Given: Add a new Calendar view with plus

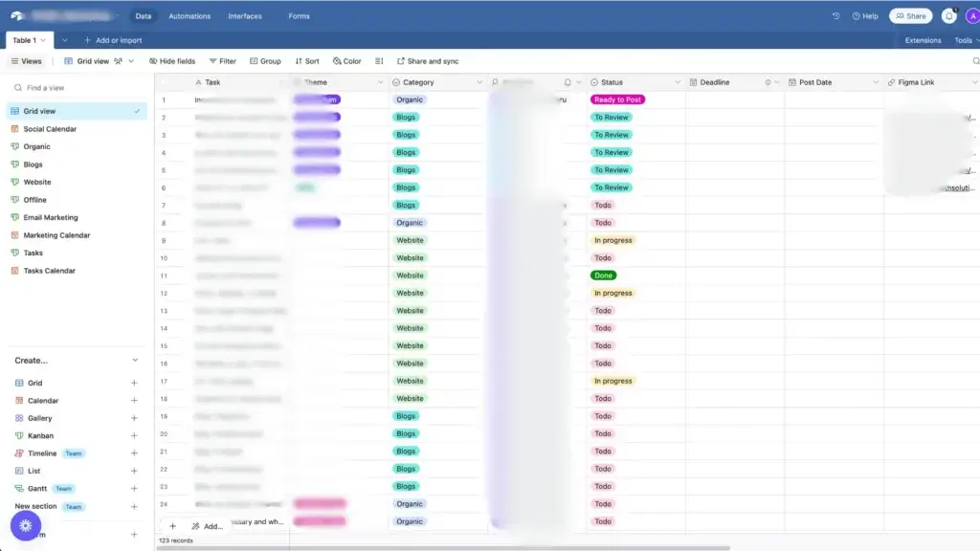Looking at the screenshot, I should [x=134, y=401].
